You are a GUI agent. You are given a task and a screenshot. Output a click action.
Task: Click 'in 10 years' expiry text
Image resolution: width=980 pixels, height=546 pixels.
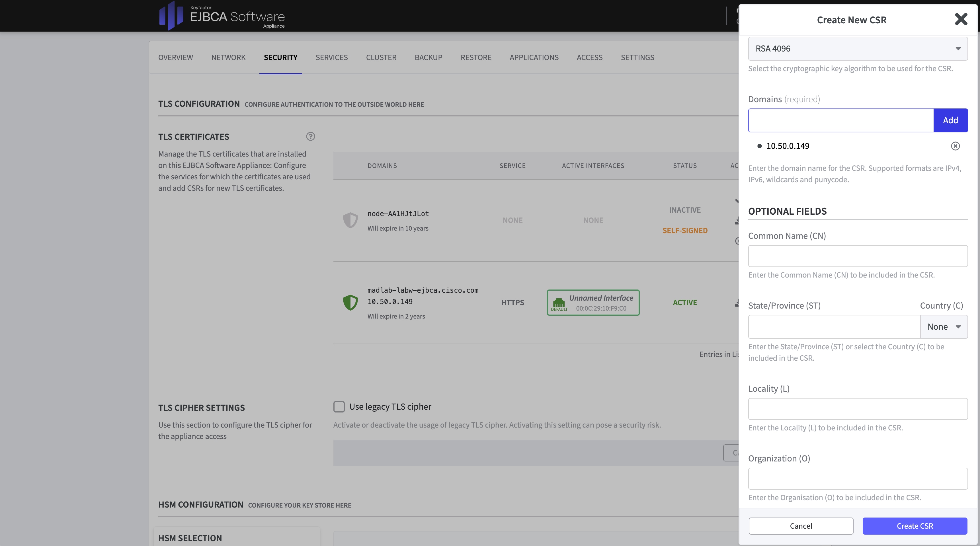413,228
